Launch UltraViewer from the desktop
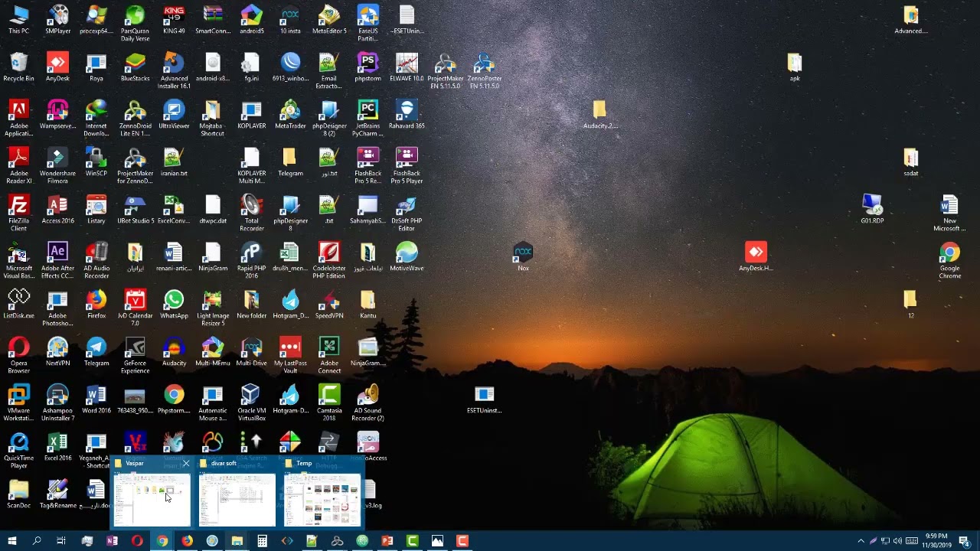The image size is (980, 551). pyautogui.click(x=174, y=115)
